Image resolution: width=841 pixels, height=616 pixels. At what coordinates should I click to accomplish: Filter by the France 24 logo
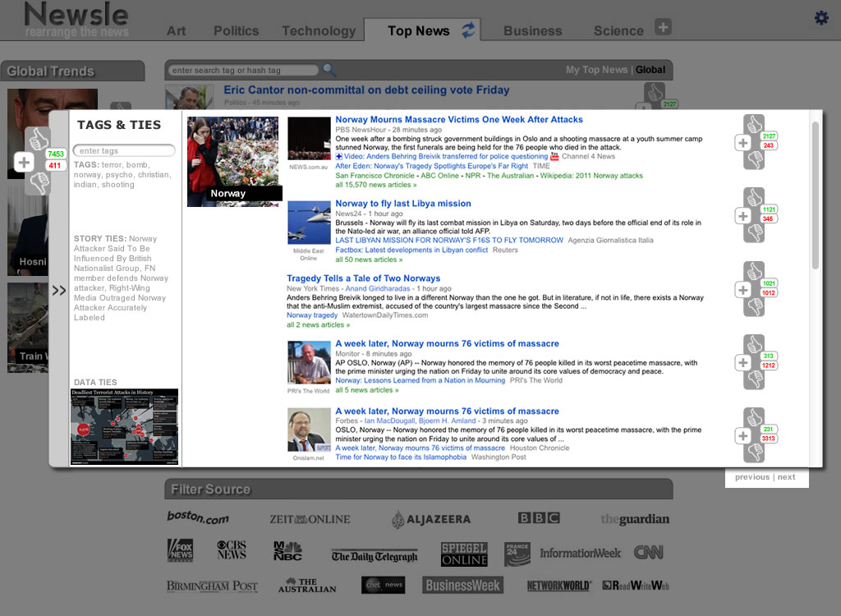click(517, 554)
